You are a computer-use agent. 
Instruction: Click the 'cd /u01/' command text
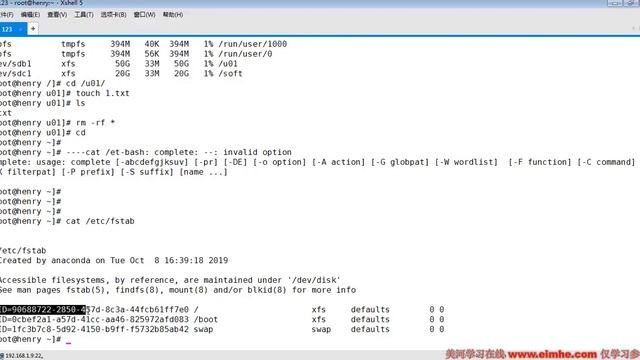[x=85, y=83]
